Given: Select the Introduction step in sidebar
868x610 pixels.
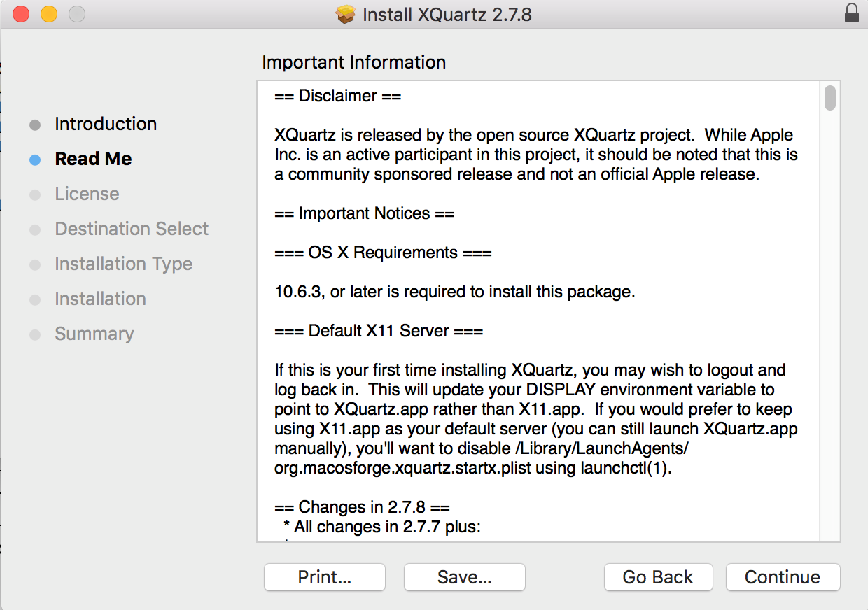Looking at the screenshot, I should tap(106, 124).
